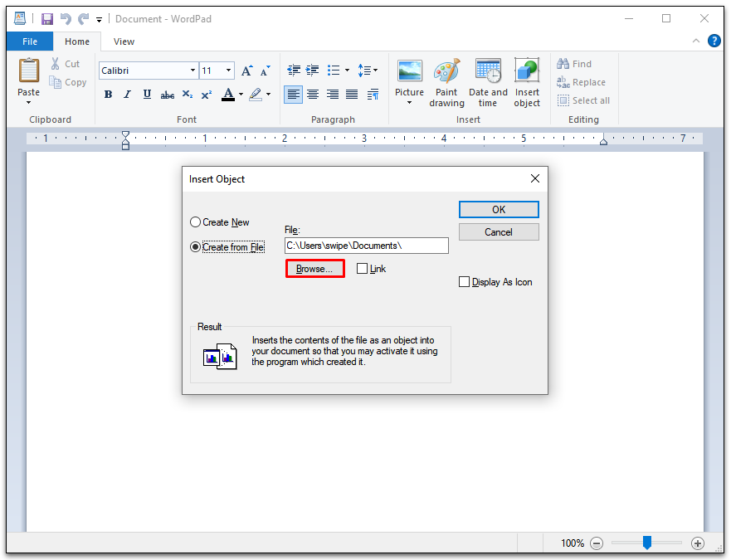The image size is (731, 560).
Task: Click the Undo arrow icon
Action: (x=66, y=19)
